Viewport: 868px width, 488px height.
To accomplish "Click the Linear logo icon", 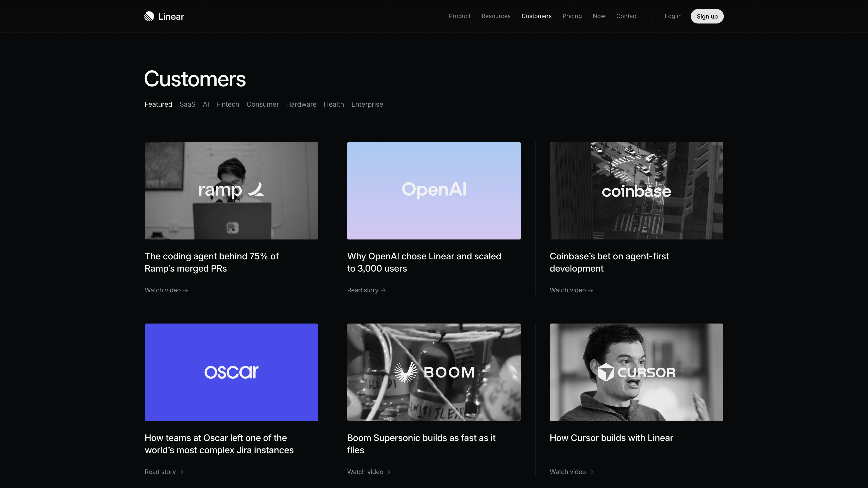I will click(149, 16).
